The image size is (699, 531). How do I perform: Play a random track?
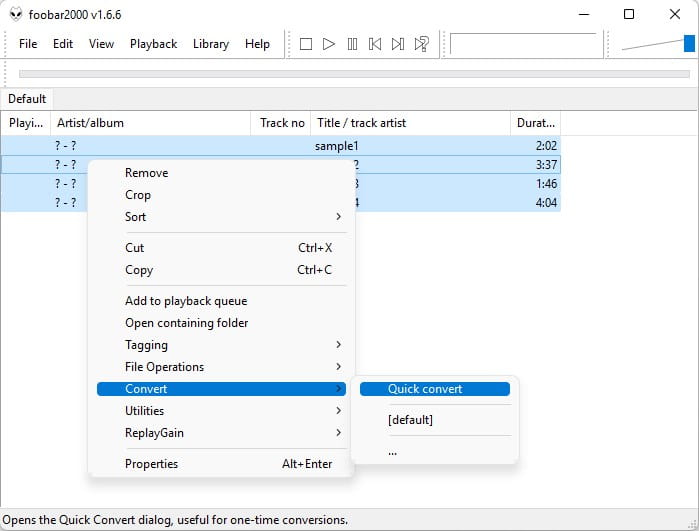pyautogui.click(x=421, y=44)
